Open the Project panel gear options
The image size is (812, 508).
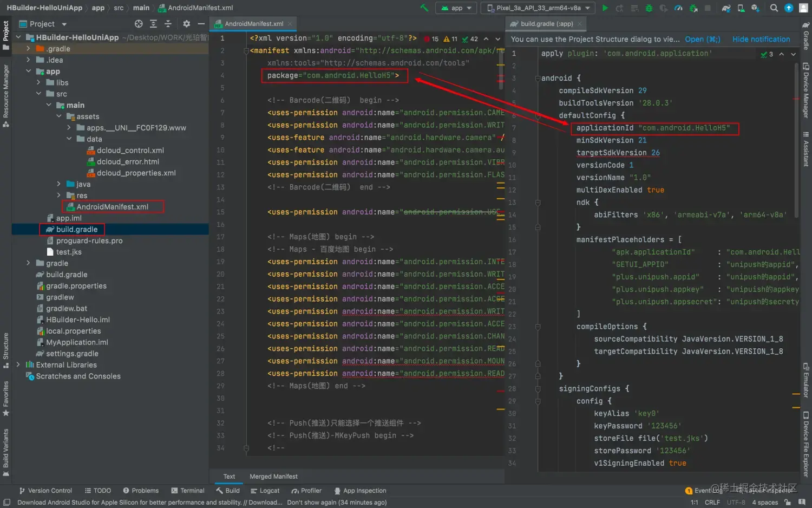tap(187, 24)
